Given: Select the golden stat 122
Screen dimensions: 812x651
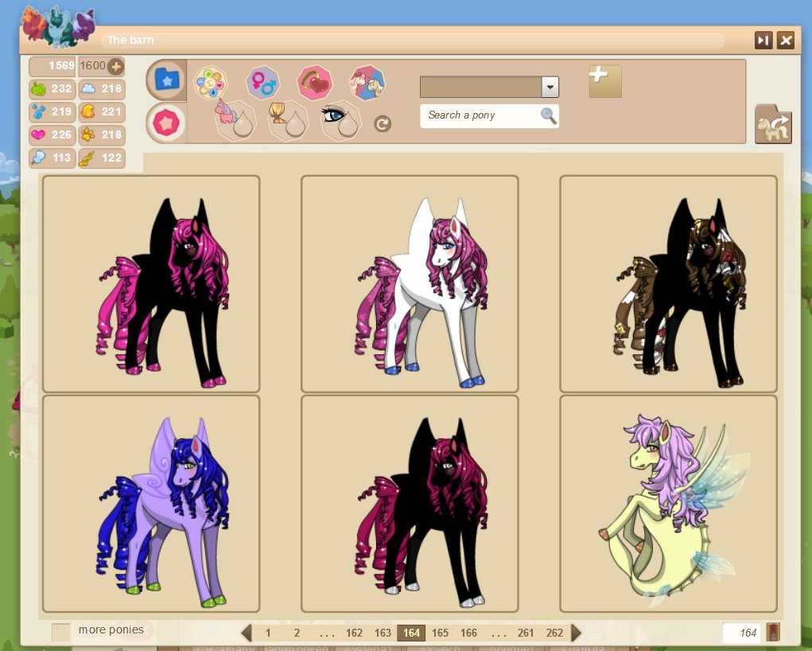Looking at the screenshot, I should 102,158.
